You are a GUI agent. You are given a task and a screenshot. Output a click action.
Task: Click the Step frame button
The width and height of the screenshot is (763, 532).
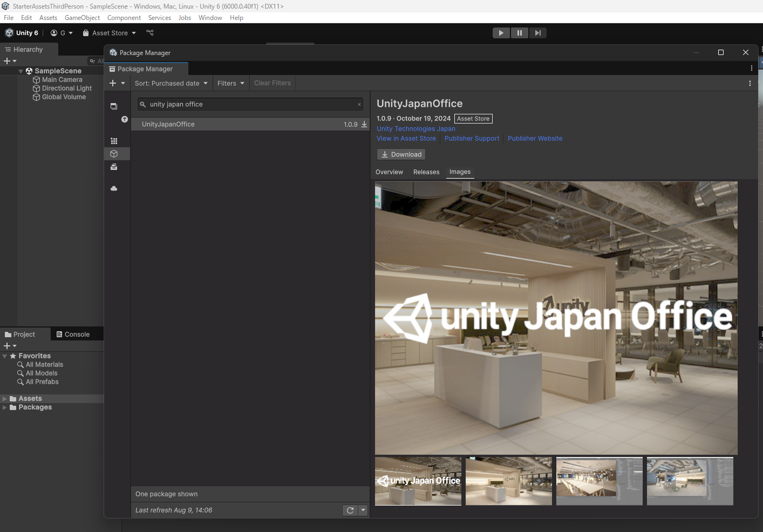click(x=537, y=33)
